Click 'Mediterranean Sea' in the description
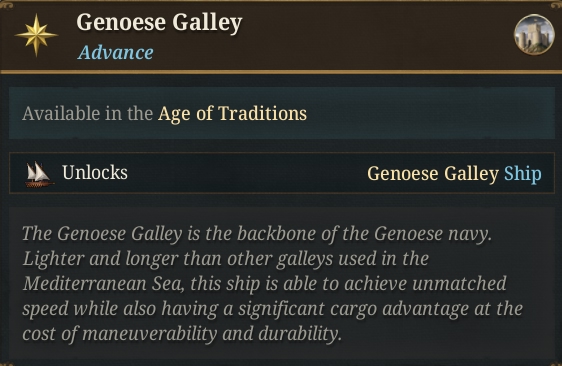Screen dimensions: 562x366 point(103,284)
